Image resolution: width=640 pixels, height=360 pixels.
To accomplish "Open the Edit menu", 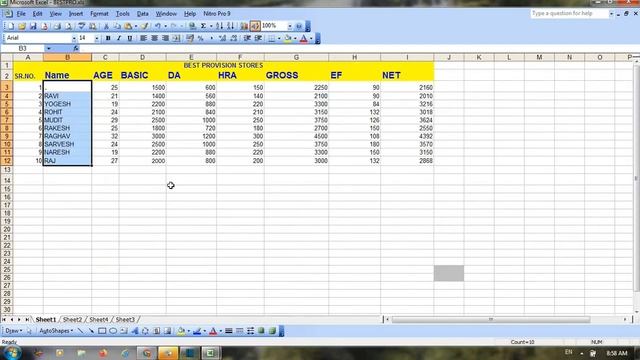I will pyautogui.click(x=38, y=14).
